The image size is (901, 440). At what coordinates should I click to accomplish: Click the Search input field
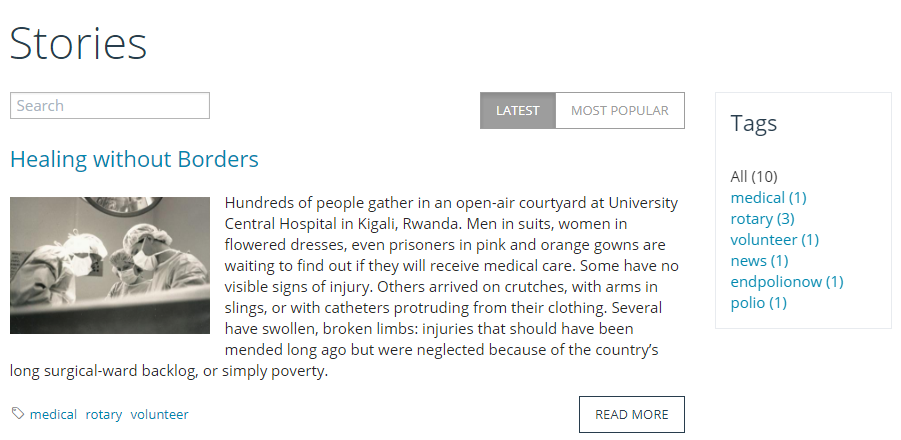[x=110, y=106]
